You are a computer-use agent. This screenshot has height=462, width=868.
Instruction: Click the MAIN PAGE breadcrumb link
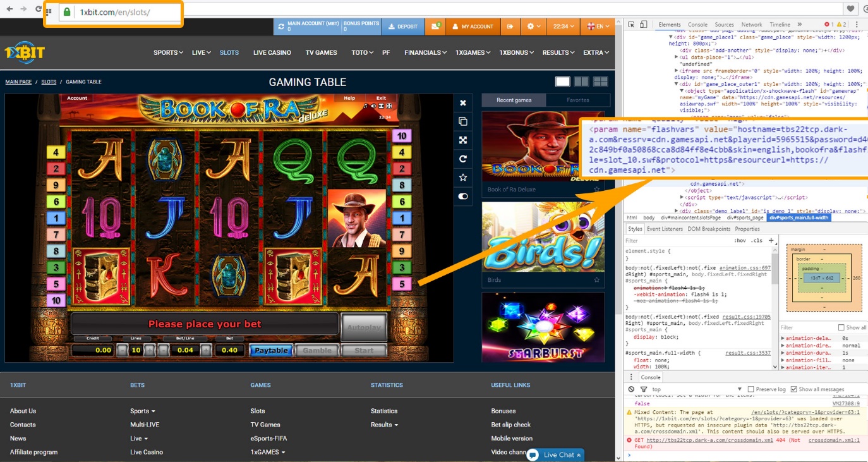pos(18,82)
